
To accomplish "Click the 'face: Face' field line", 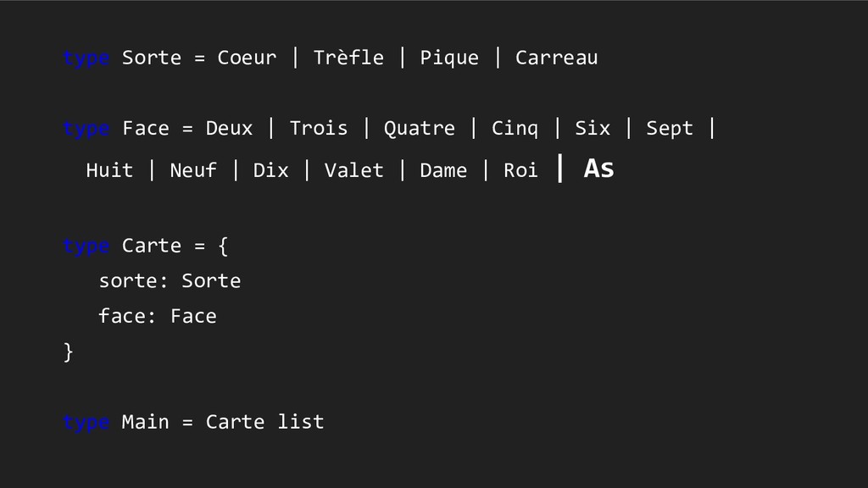I will [x=157, y=317].
